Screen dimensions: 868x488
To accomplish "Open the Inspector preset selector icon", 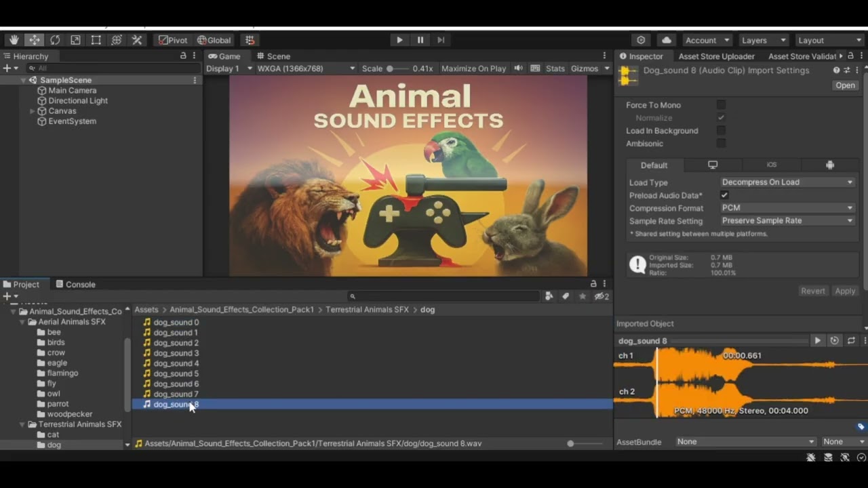I will pyautogui.click(x=846, y=70).
